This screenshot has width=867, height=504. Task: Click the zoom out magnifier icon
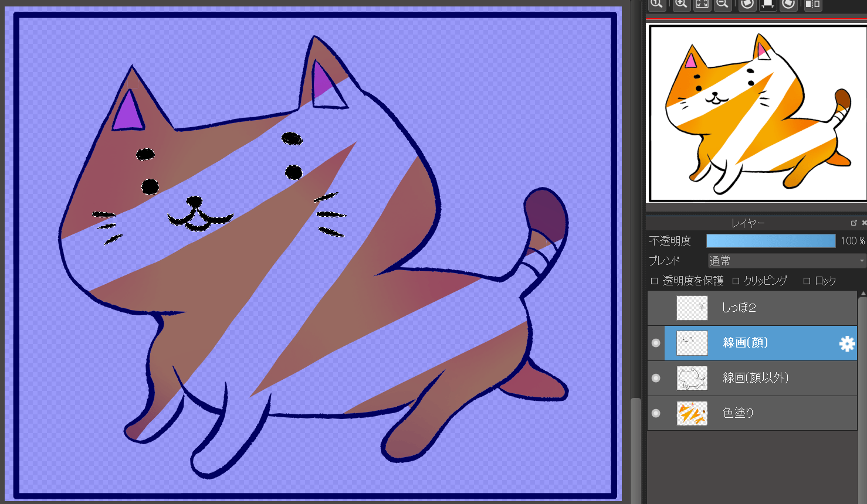click(722, 5)
